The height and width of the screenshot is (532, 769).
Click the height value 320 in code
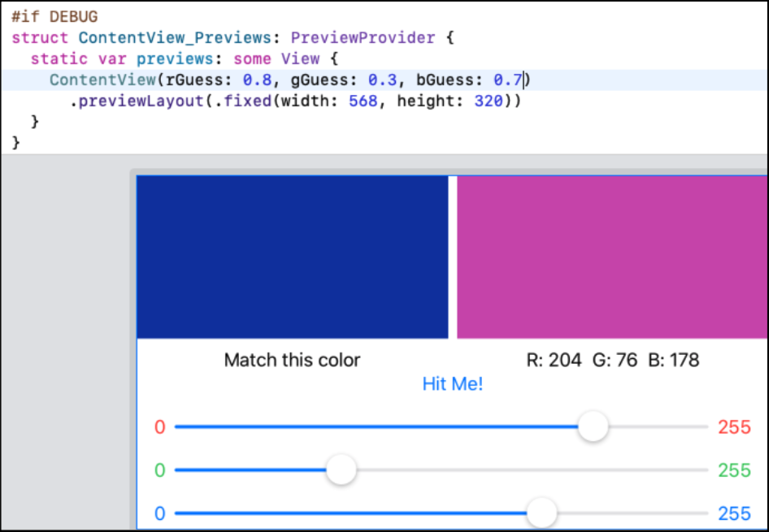[488, 101]
